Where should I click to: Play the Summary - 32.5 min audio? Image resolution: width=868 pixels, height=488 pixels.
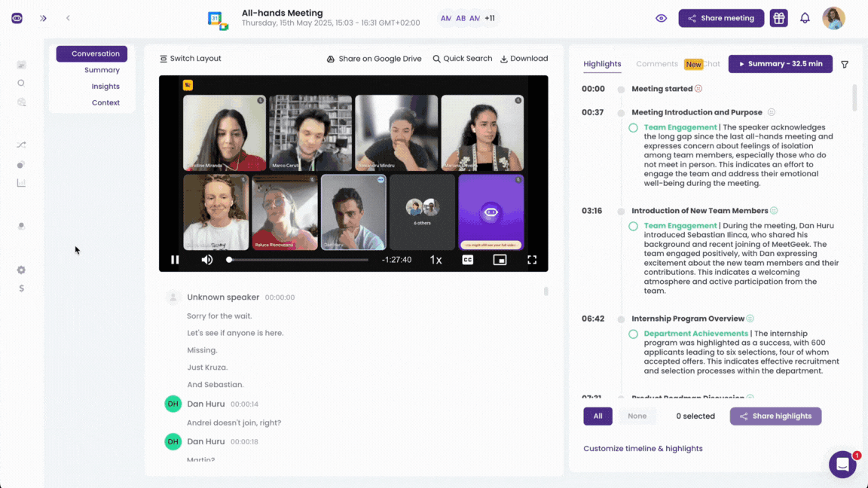781,64
